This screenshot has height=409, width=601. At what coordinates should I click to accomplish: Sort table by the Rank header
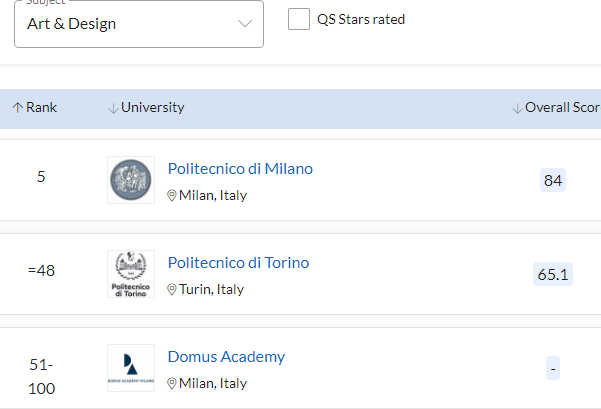tap(42, 108)
